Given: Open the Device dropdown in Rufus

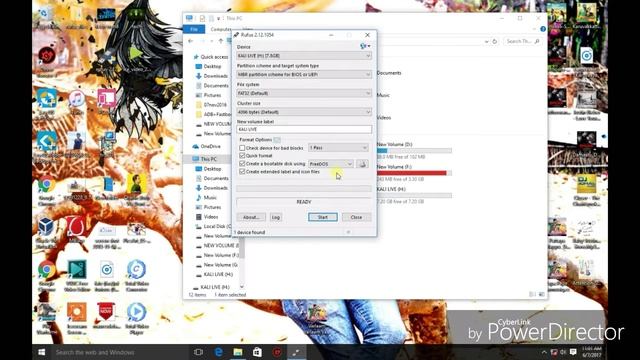Looking at the screenshot, I should (304, 56).
